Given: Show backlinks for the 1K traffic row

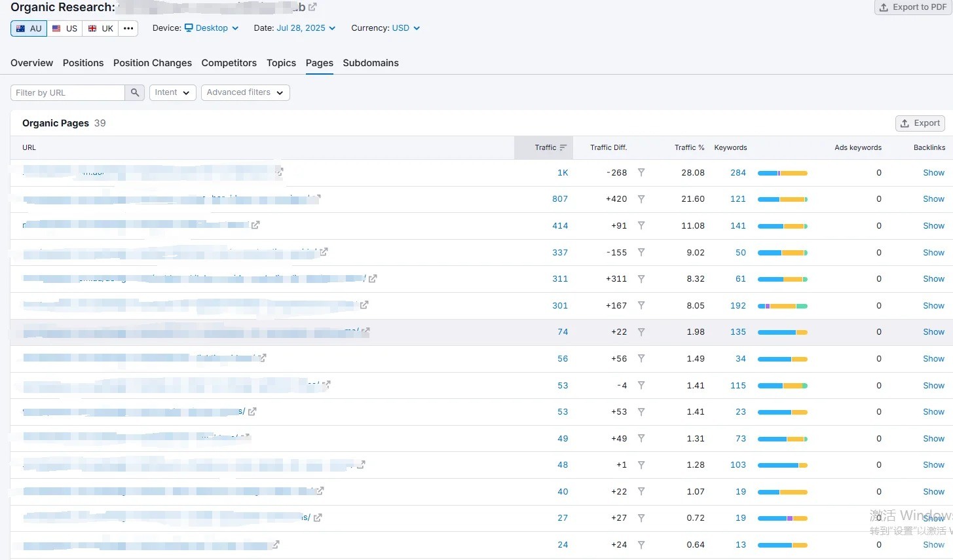Looking at the screenshot, I should click(933, 173).
